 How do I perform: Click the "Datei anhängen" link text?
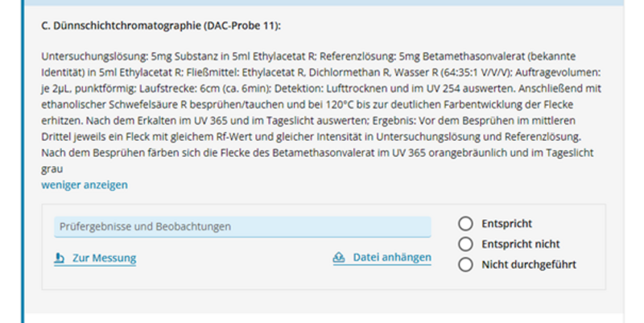point(392,258)
